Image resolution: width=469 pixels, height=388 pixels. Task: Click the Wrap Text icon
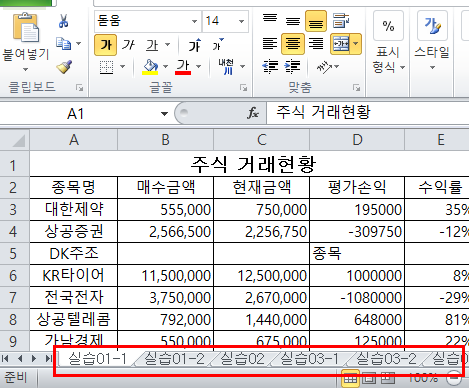(x=341, y=21)
